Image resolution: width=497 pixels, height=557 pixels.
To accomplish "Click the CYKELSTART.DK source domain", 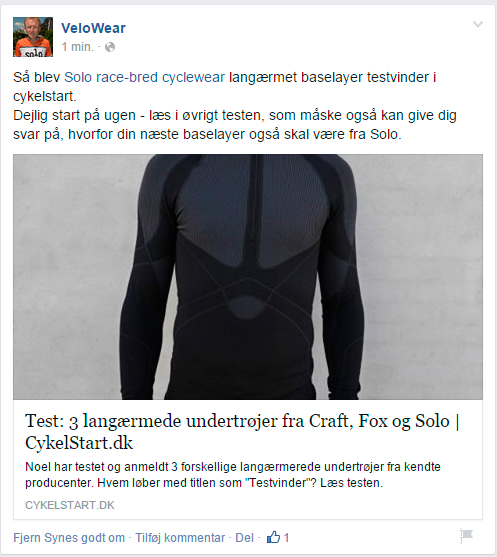I will pyautogui.click(x=70, y=505).
